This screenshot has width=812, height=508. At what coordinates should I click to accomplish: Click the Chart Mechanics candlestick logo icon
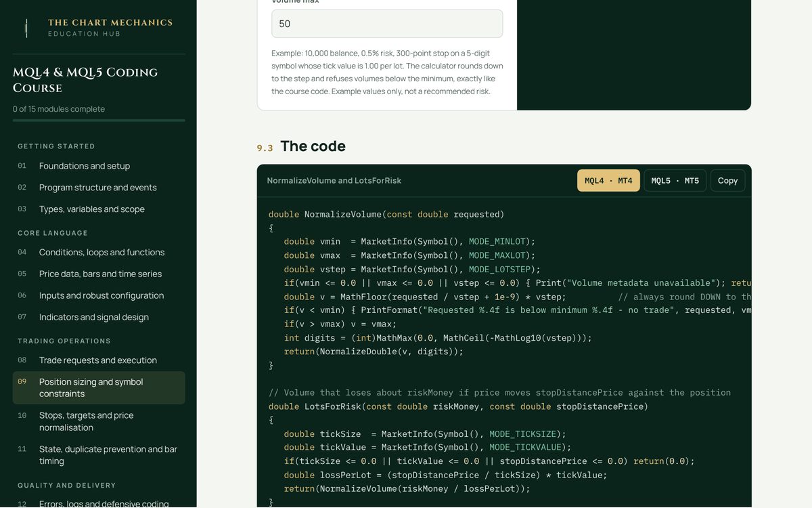click(x=26, y=28)
